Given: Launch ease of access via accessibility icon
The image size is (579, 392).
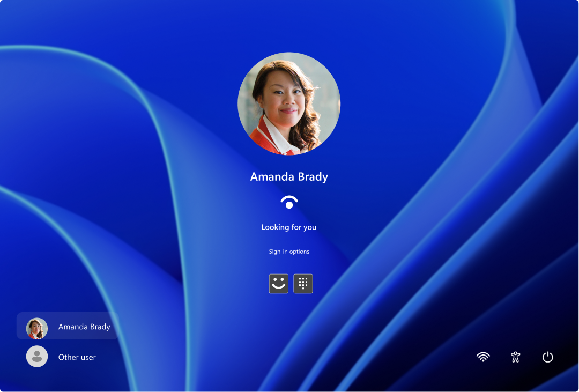Looking at the screenshot, I should point(515,357).
